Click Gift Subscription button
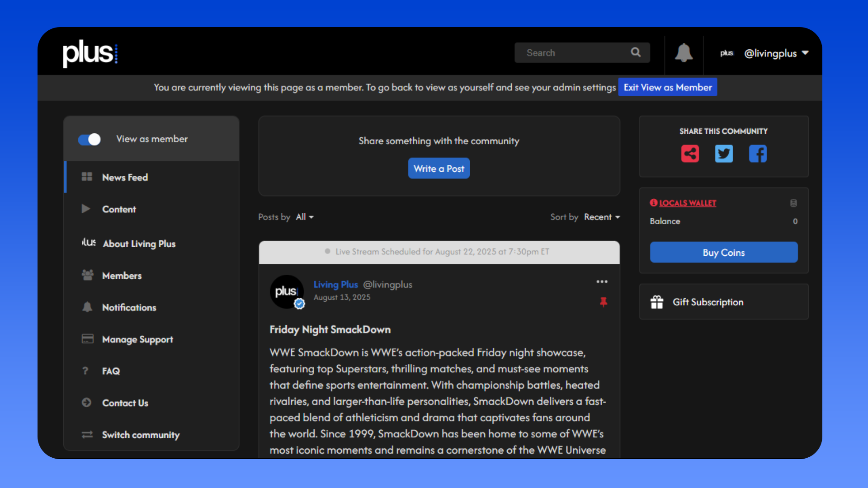Image resolution: width=868 pixels, height=488 pixels. 724,302
